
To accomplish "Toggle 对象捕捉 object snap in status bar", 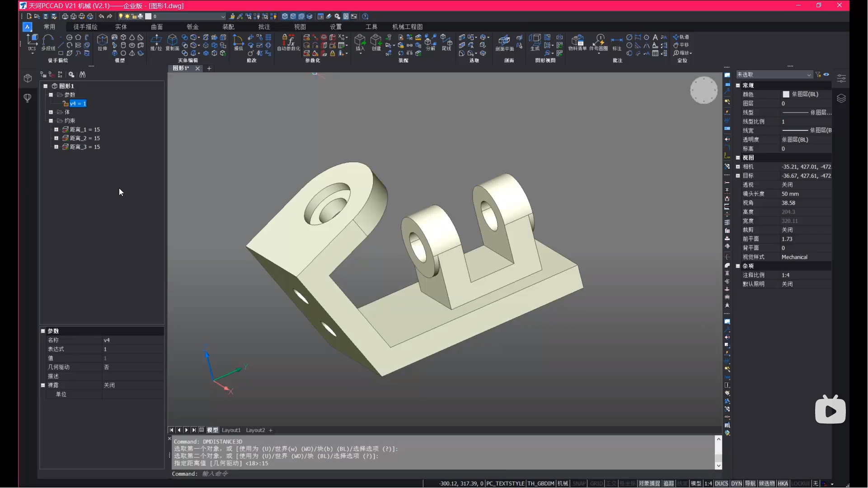I will [649, 483].
